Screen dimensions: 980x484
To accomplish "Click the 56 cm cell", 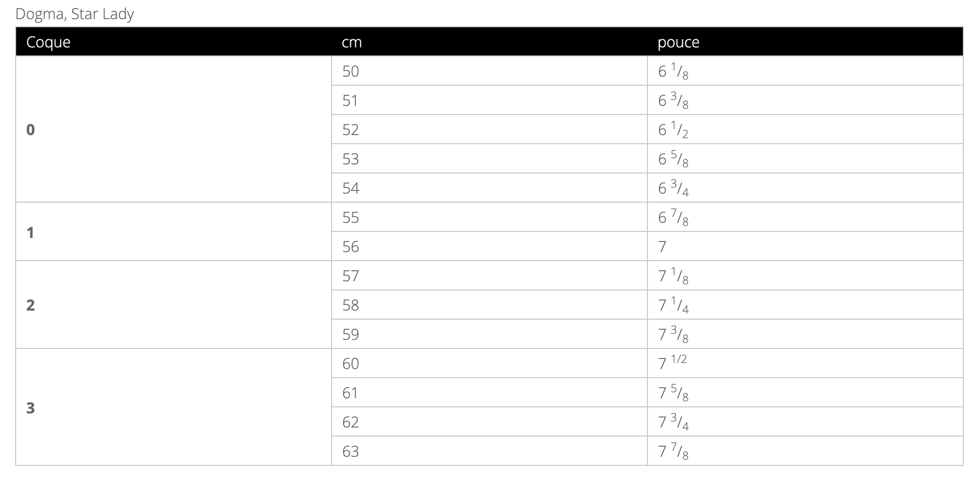I will (351, 247).
